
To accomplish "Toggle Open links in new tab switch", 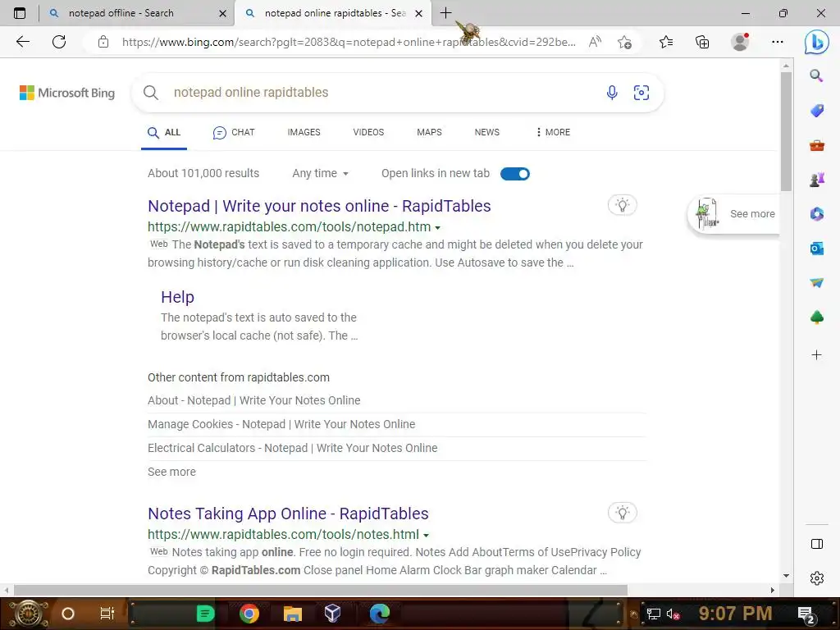I will tap(515, 174).
